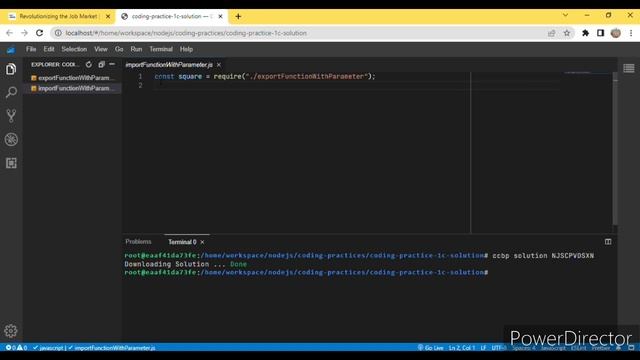Open the tab search chevron in Chrome
Viewport: 640px width, 360px height.
click(565, 15)
